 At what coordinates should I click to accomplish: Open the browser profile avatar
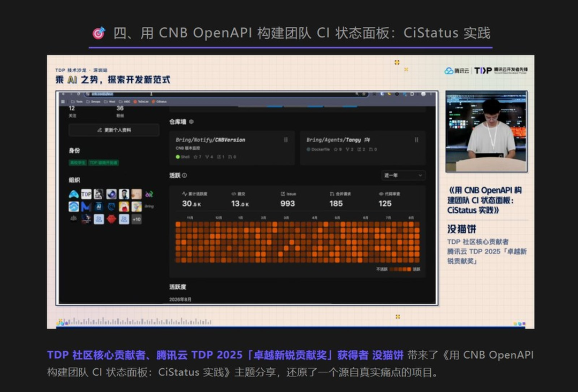pos(423,94)
